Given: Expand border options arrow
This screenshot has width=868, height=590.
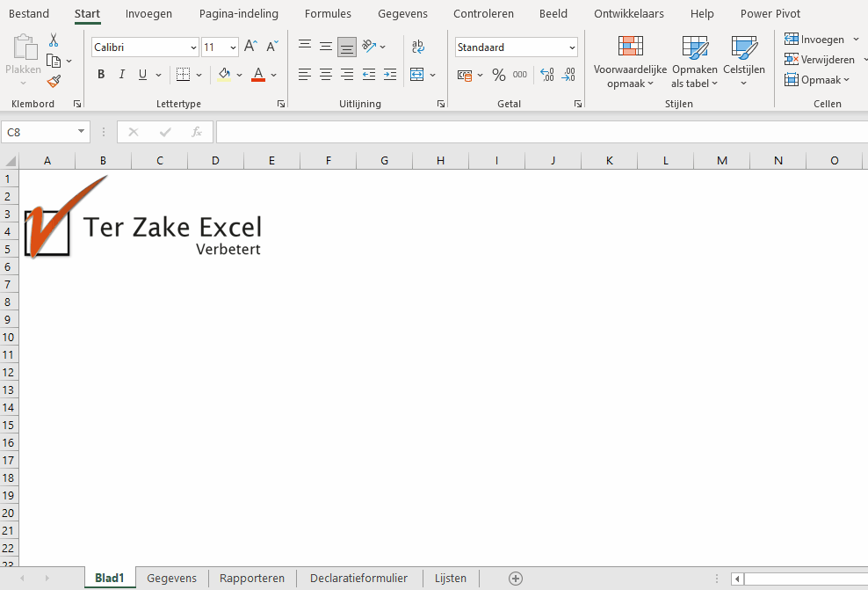Looking at the screenshot, I should point(199,75).
